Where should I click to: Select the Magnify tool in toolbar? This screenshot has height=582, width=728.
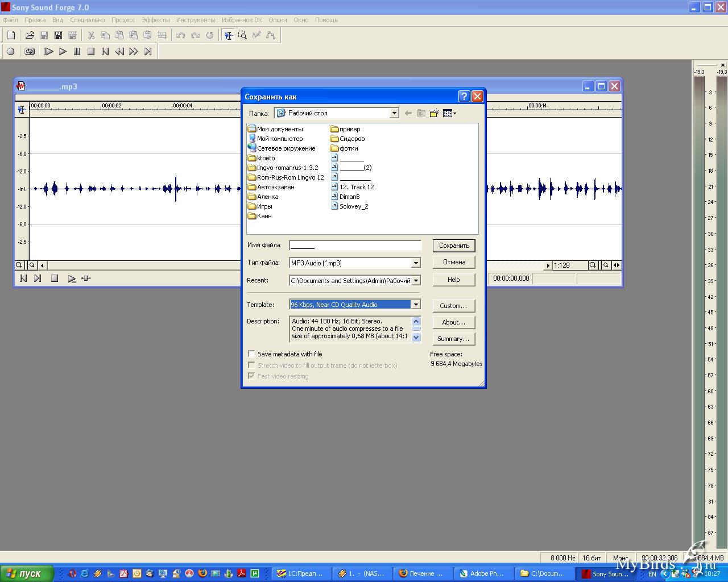242,35
